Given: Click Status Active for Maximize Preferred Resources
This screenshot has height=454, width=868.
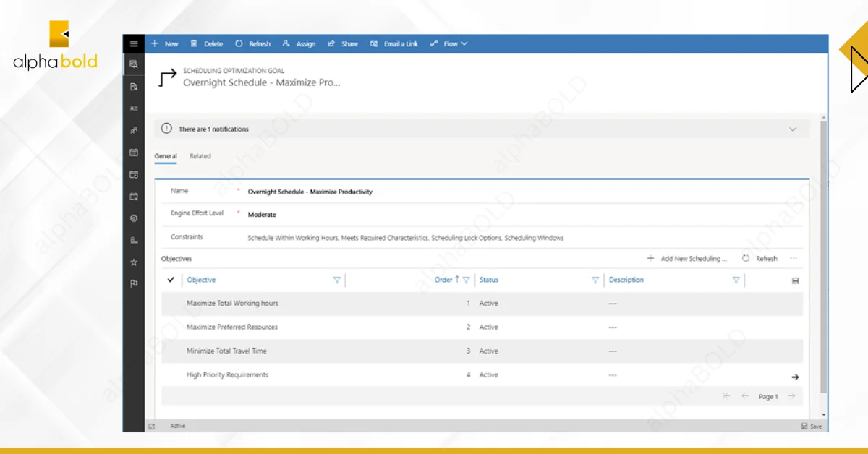Looking at the screenshot, I should (489, 327).
